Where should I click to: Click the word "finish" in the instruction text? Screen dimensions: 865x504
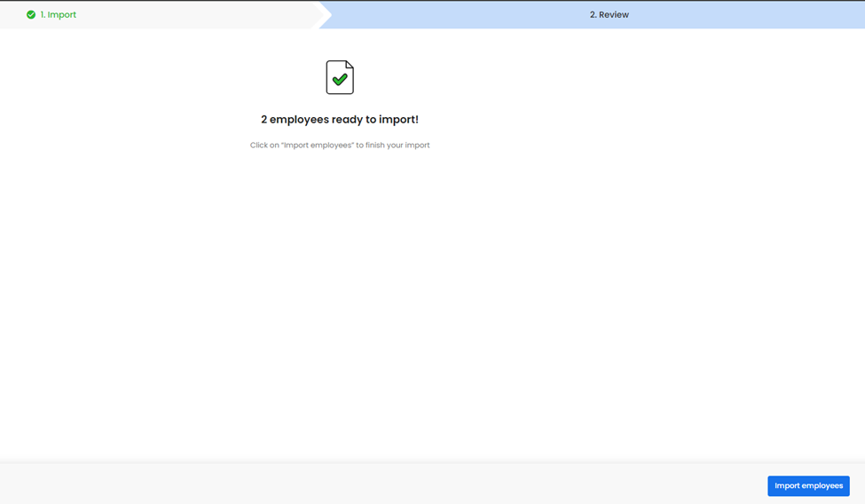click(x=377, y=146)
